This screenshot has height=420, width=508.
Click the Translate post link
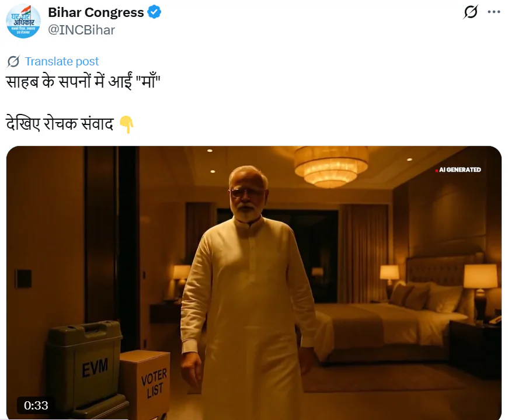click(x=61, y=61)
